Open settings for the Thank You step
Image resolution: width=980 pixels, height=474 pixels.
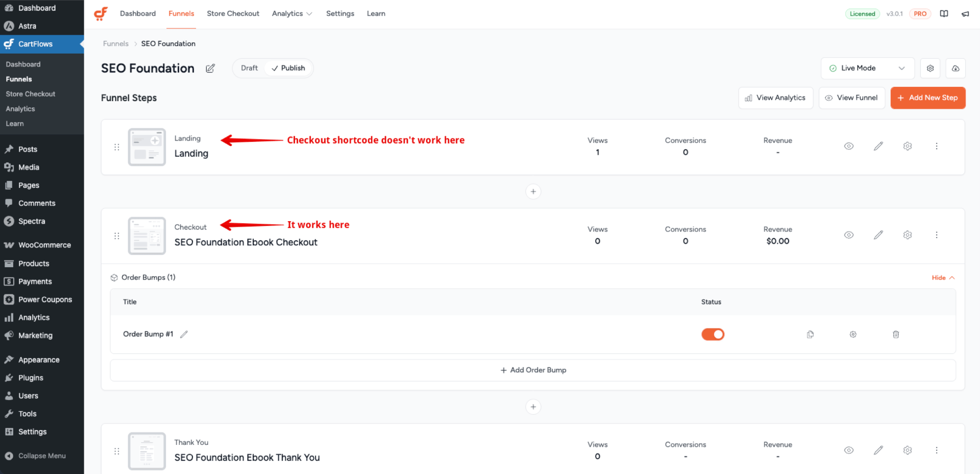coord(908,451)
